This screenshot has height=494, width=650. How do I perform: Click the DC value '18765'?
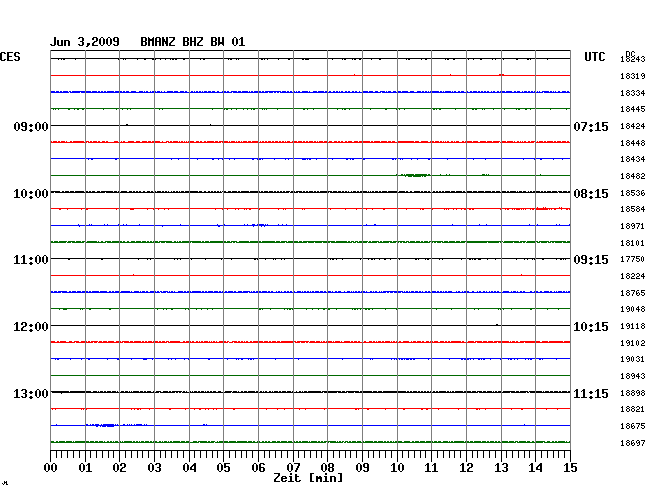633,293
